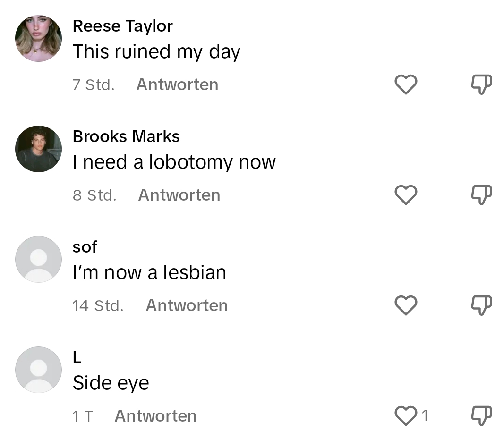Like Reese Taylor's comment with heart icon

click(406, 84)
